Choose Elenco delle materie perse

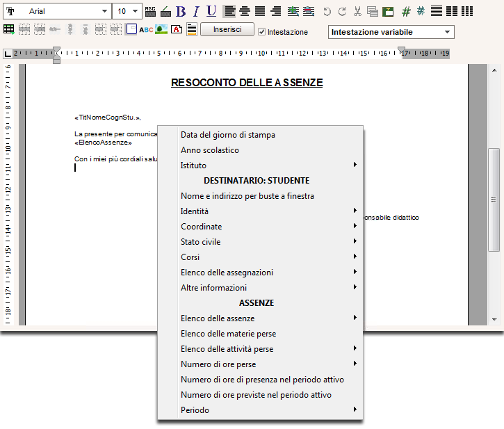261,334
